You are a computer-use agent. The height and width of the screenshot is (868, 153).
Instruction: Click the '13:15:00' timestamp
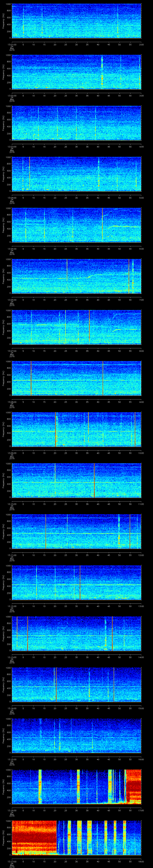coord(12,760)
